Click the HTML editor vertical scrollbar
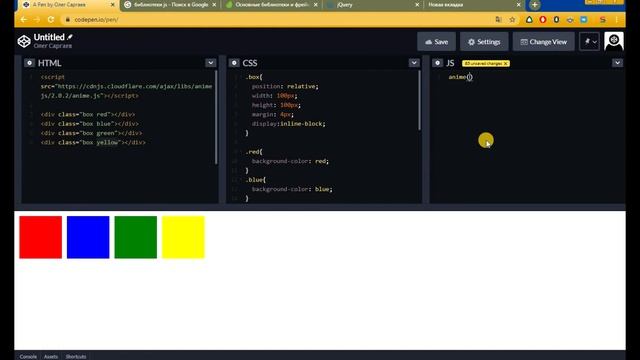This screenshot has height=360, width=640. pyautogui.click(x=216, y=118)
